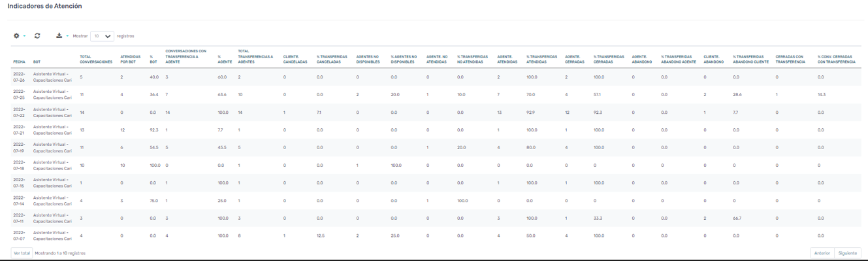The image size is (868, 261).
Task: Click % agente value 63.6 on 2022-07-25
Action: [222, 95]
